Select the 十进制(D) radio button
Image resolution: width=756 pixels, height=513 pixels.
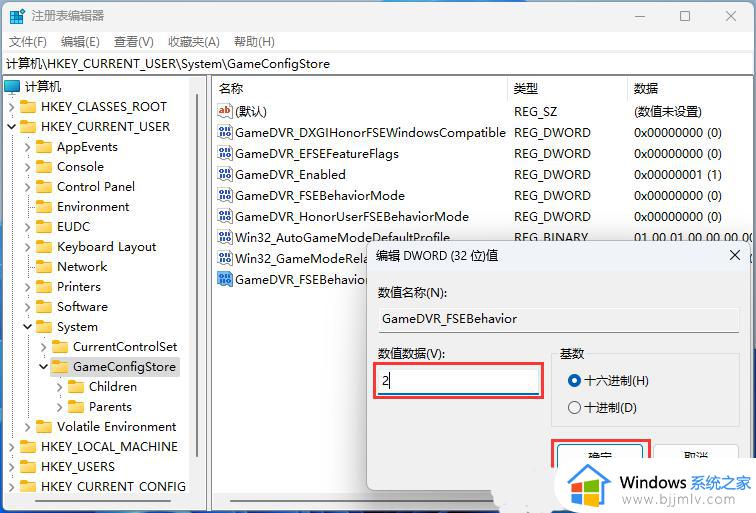pos(574,408)
